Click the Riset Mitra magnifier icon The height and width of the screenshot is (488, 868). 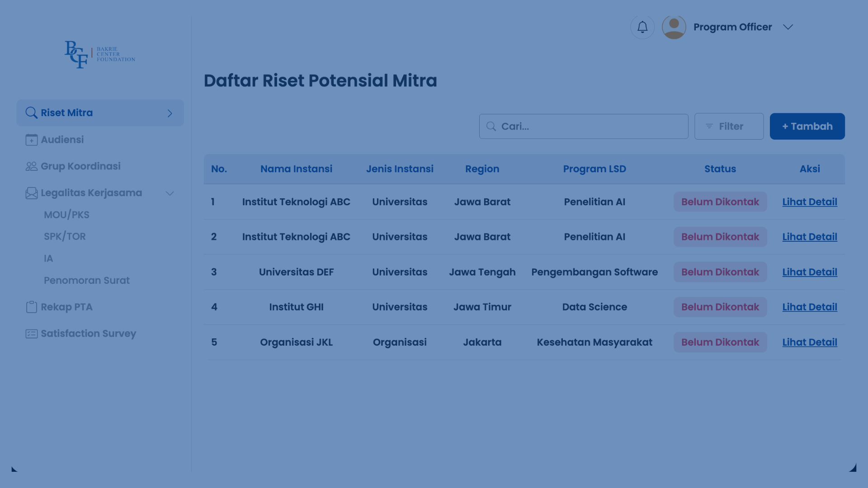click(x=31, y=113)
